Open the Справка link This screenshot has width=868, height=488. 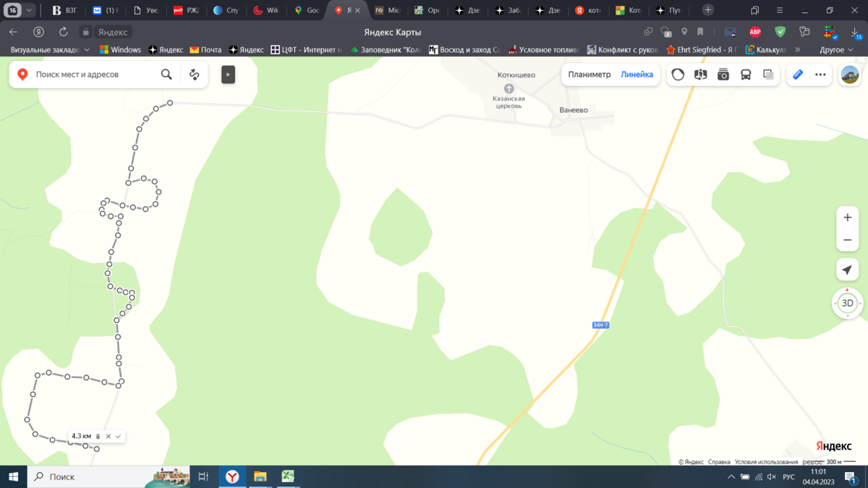[x=719, y=462]
